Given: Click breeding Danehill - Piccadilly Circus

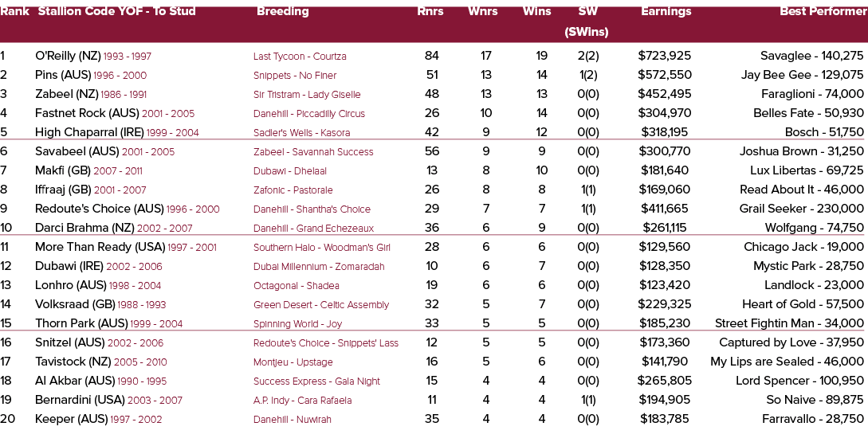Looking at the screenshot, I should 309,114.
